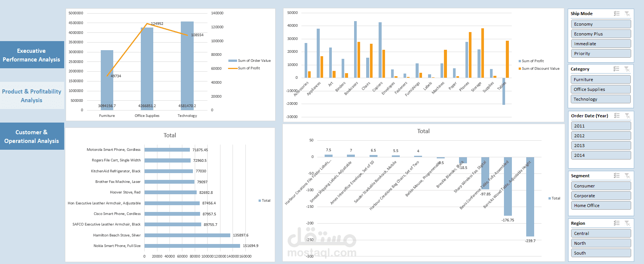The image size is (644, 264).
Task: Clear filter icon in Category slicer
Action: [x=627, y=69]
